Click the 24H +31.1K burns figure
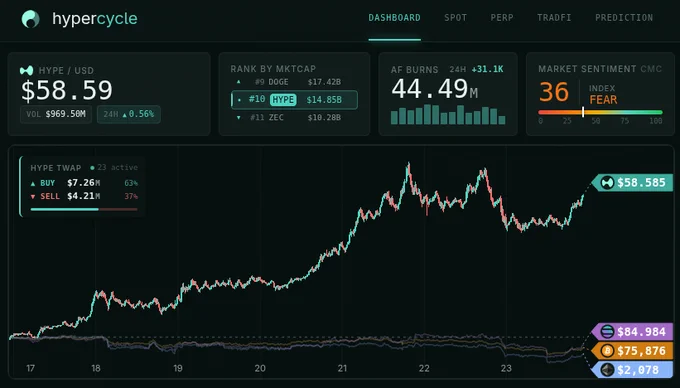 [476, 69]
